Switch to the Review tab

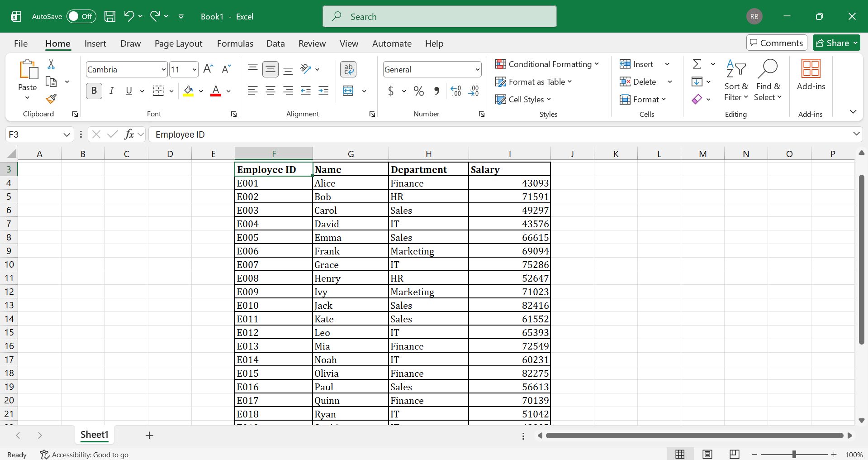312,43
